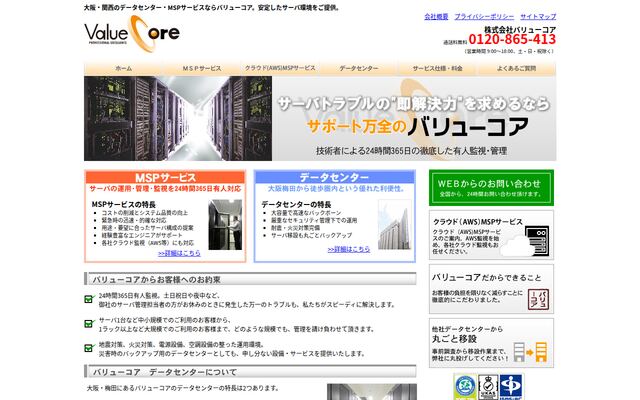Viewport: 640px width, 400px height.
Task: Open the バリューコアだからできること banner
Action: point(491,289)
